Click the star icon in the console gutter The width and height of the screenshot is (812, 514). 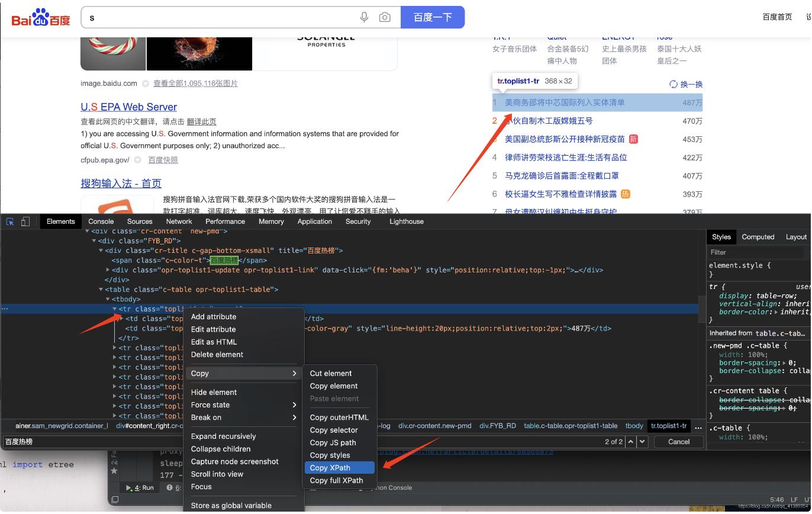click(x=113, y=471)
